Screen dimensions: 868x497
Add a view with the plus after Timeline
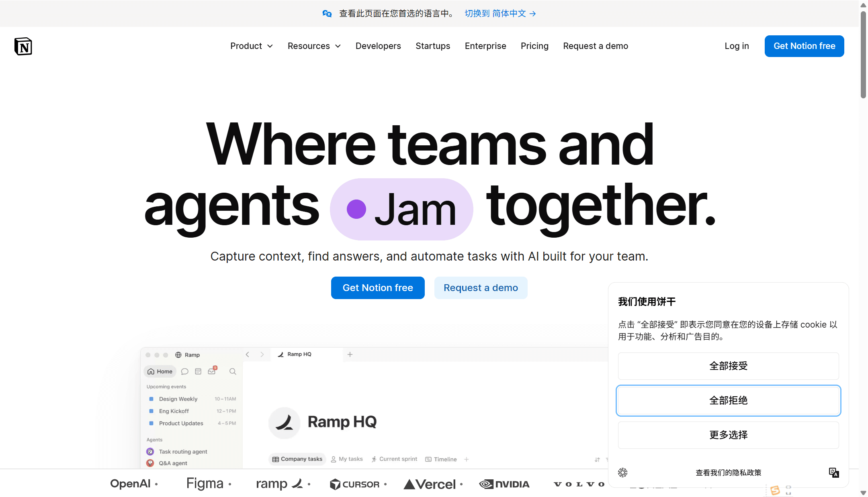467,459
